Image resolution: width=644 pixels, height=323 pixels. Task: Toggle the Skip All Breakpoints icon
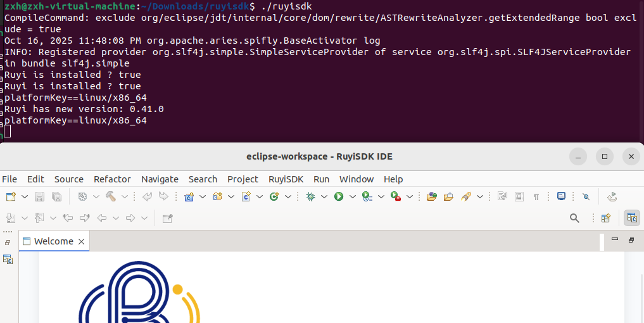(586, 197)
